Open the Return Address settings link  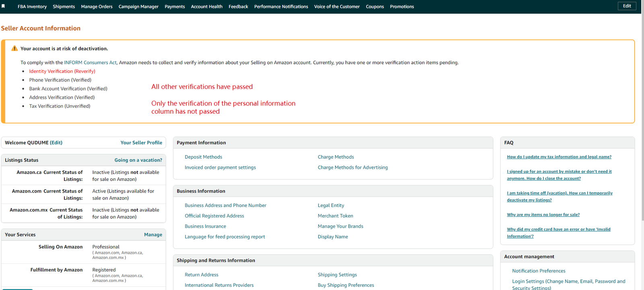click(x=201, y=275)
